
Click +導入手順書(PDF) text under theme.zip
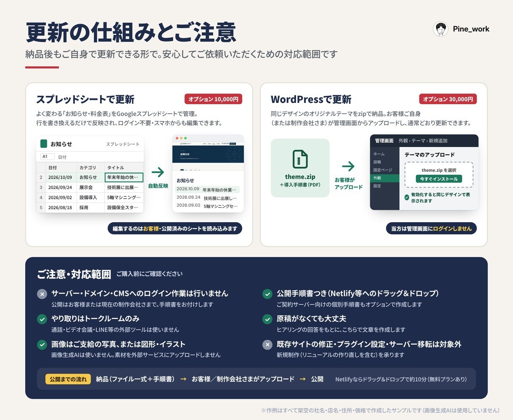300,185
